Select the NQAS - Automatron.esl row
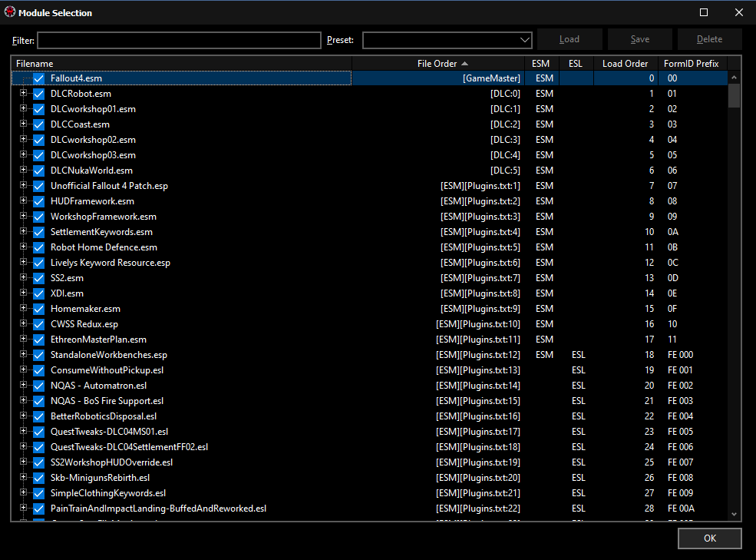 click(370, 386)
